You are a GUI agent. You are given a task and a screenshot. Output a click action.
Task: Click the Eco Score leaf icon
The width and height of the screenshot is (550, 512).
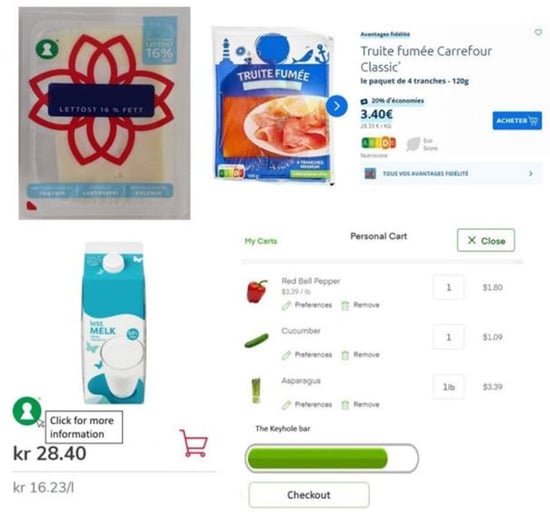tap(413, 144)
